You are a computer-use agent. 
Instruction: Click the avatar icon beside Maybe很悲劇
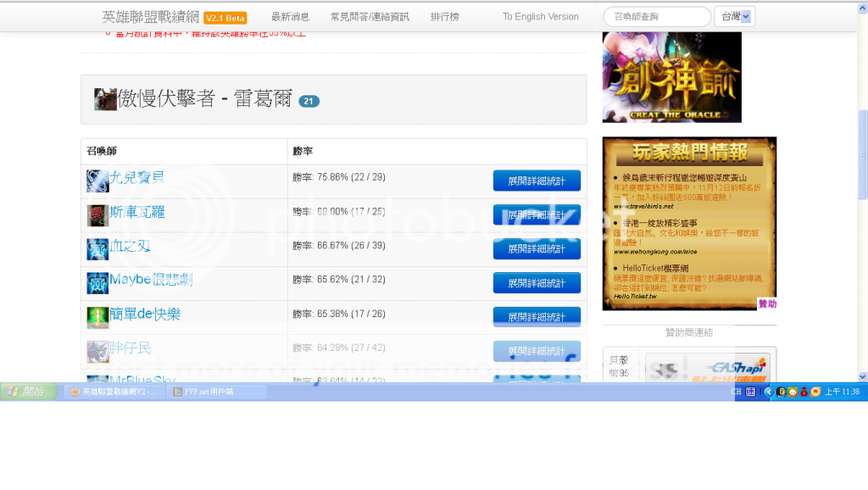click(97, 283)
